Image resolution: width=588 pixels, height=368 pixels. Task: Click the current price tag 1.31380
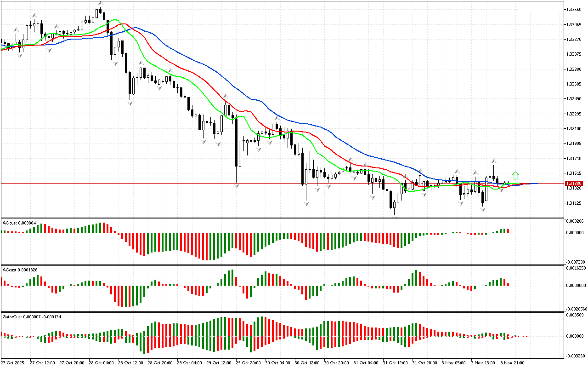(574, 184)
